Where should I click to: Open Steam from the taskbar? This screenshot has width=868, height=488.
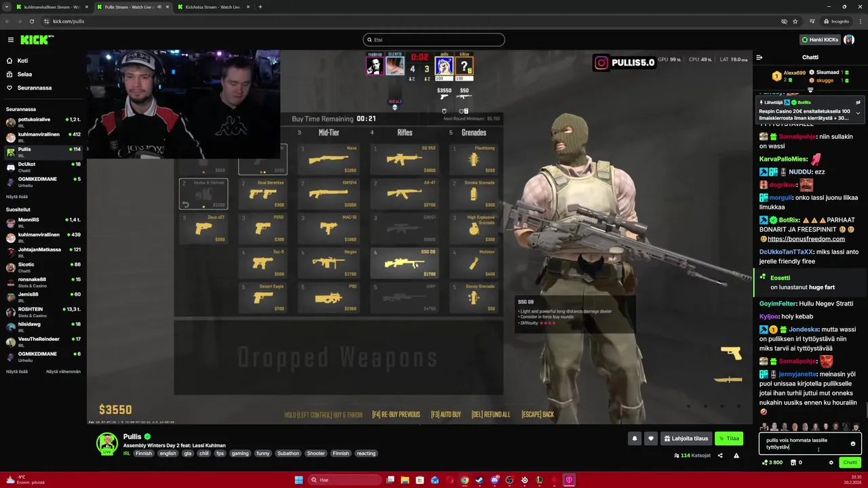(479, 480)
